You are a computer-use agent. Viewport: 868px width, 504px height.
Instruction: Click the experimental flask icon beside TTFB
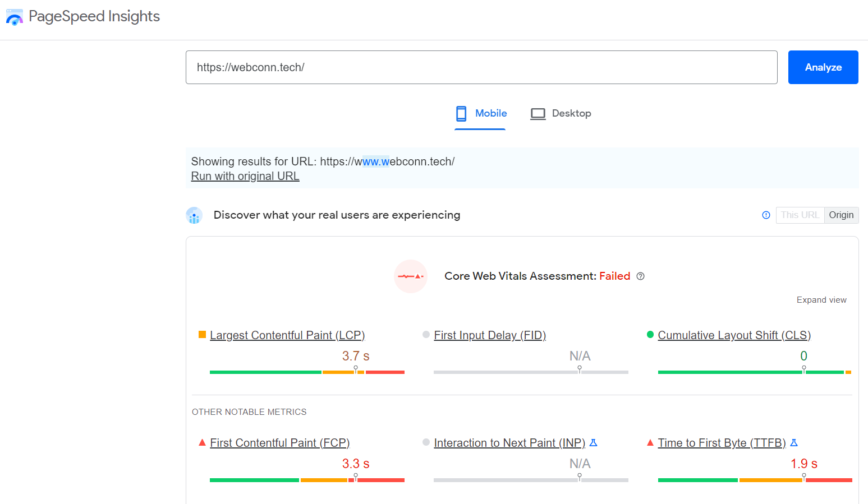click(794, 443)
